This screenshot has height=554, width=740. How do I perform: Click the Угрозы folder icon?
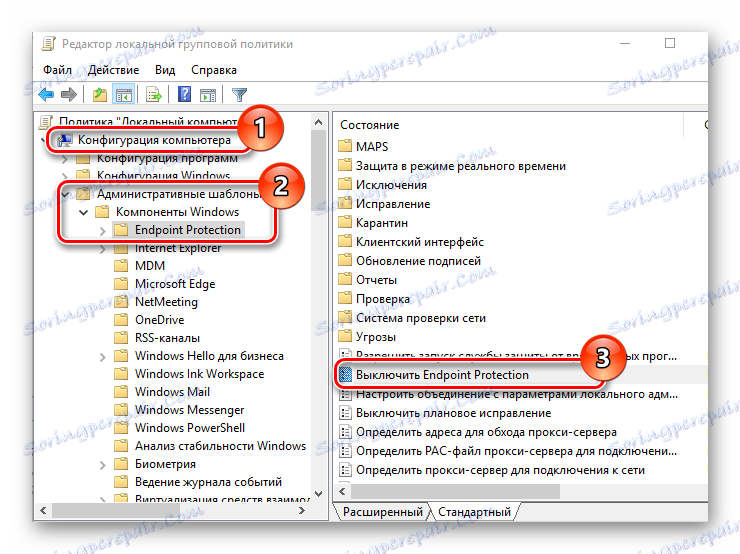pos(345,336)
